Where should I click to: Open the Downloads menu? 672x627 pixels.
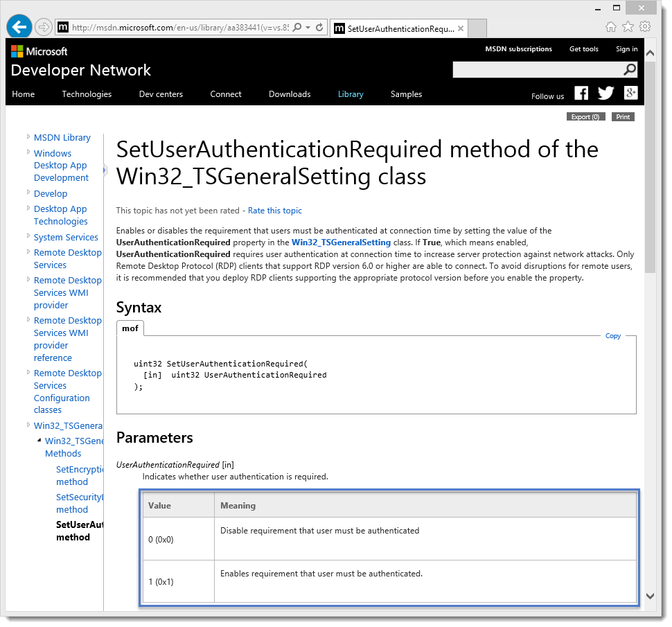tap(290, 94)
